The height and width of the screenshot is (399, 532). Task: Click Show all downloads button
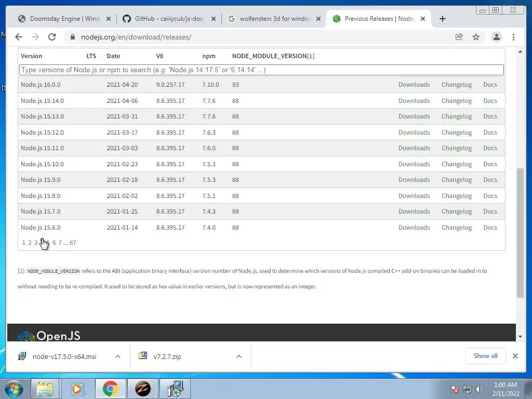click(x=486, y=355)
